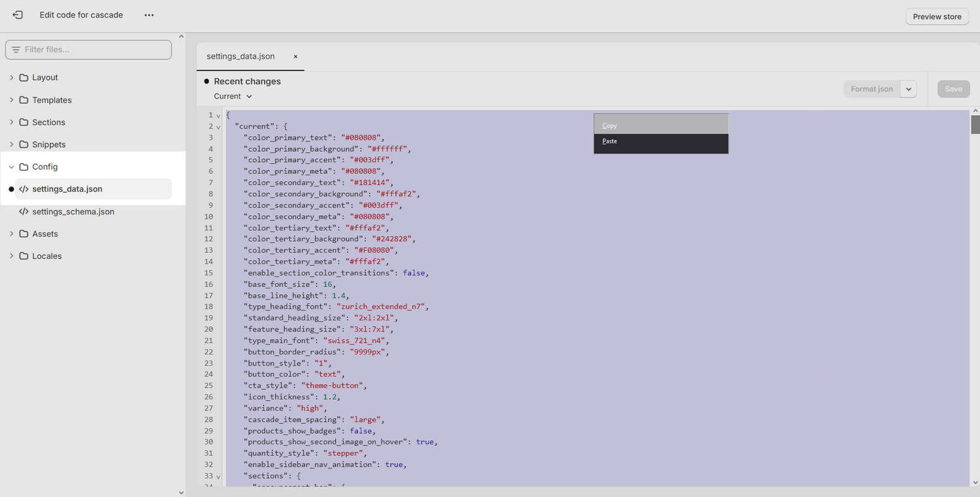Click the exit editor icon
Screen dimensions: 980x497
pos(18,14)
